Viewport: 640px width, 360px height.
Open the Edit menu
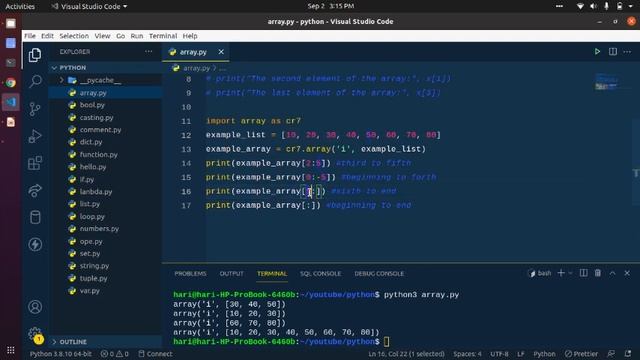(x=47, y=36)
